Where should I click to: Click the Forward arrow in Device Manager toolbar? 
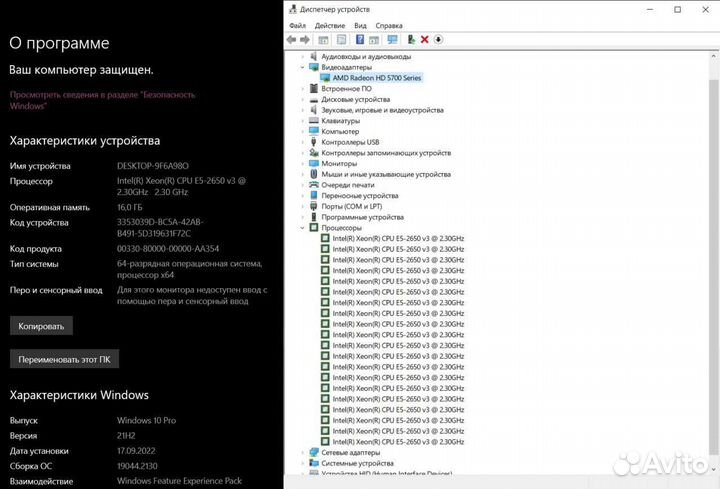[305, 40]
